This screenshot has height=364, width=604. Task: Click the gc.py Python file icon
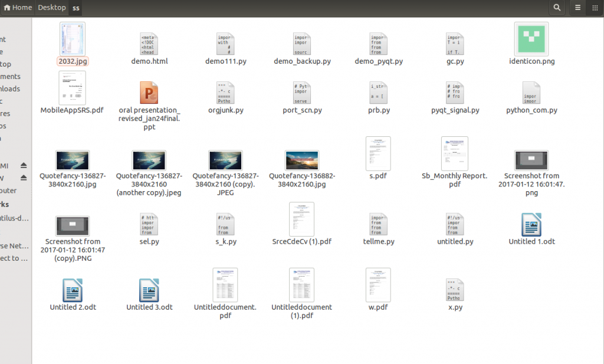(x=455, y=44)
